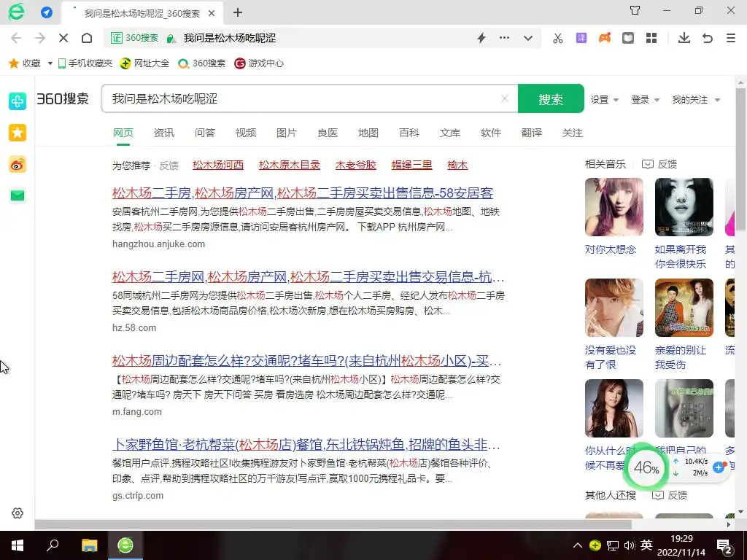Click the green 搜索 button

(551, 98)
